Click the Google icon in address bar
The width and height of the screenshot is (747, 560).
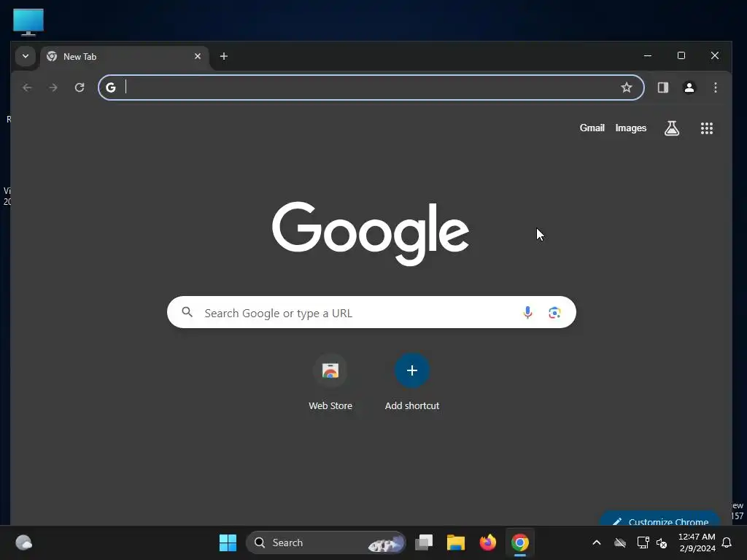111,87
